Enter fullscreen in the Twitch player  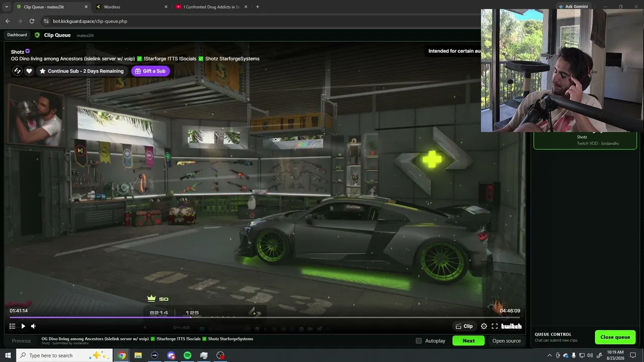pos(495,326)
